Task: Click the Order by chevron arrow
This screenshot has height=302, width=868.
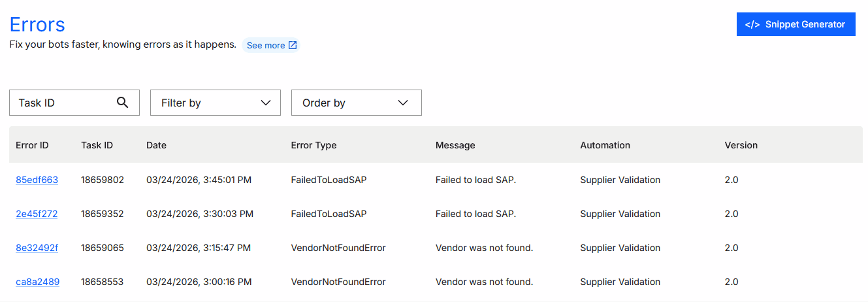Action: [403, 103]
